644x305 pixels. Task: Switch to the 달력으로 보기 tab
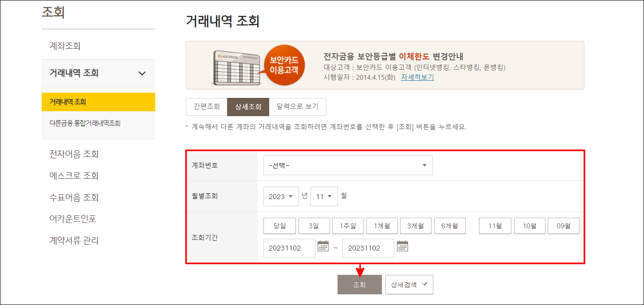coord(298,106)
